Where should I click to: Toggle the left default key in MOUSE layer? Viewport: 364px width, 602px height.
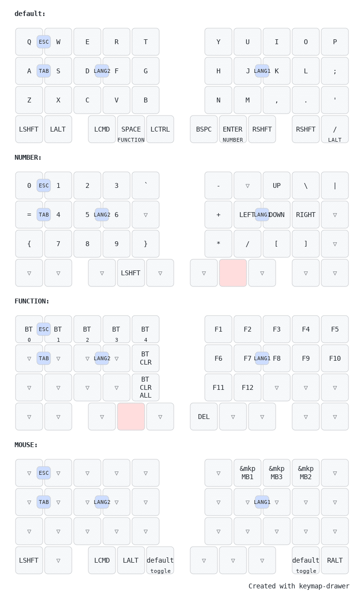tap(160, 560)
